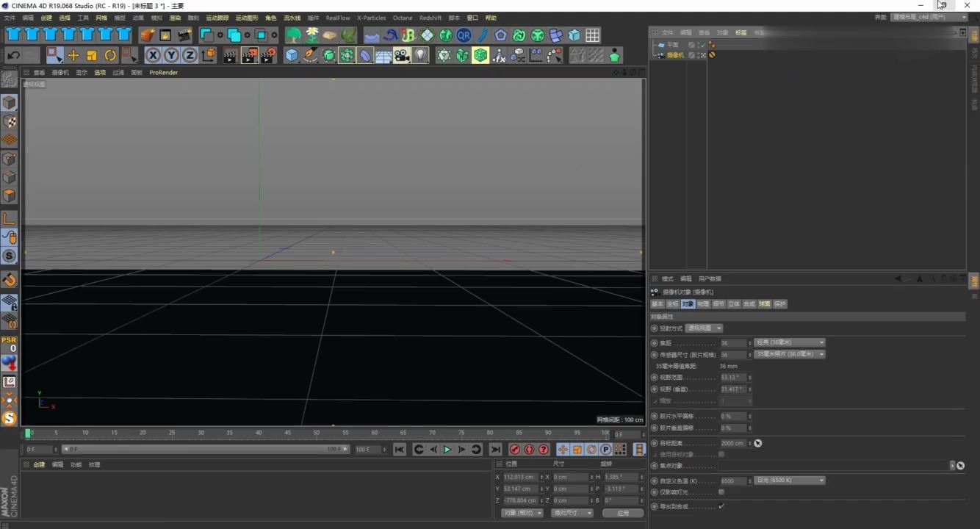Click the 应用 button in coordinates panel
Viewport: 980px width, 529px height.
point(622,512)
